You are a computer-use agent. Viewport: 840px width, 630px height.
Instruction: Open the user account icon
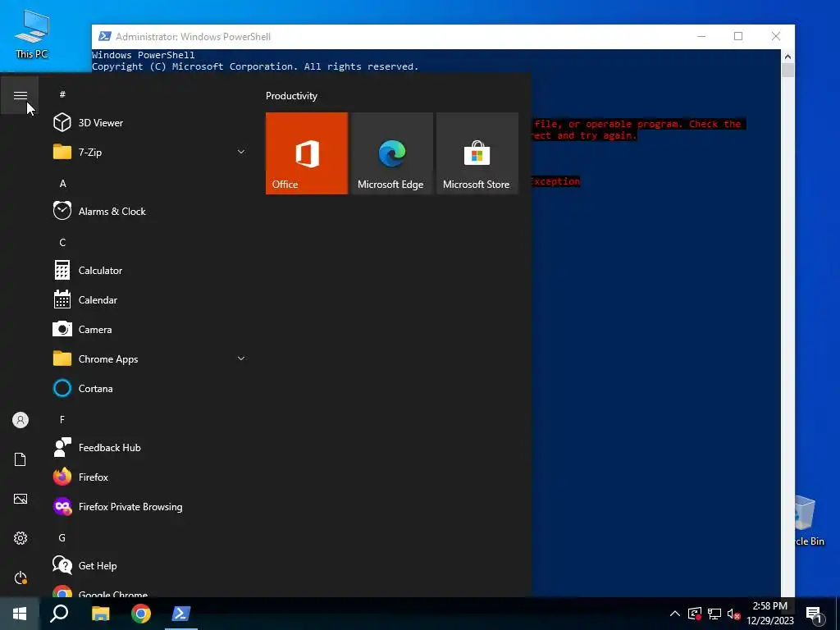(x=21, y=420)
